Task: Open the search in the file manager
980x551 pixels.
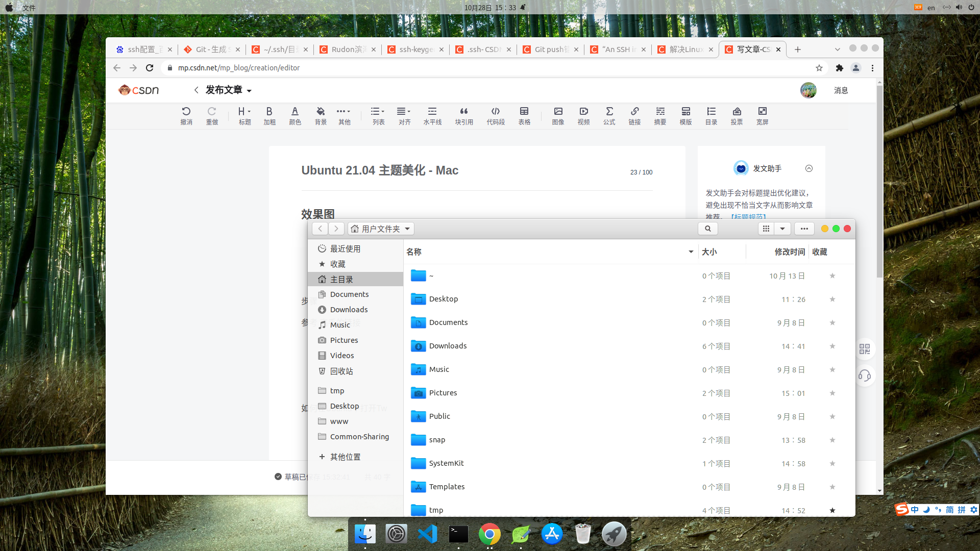Action: point(707,229)
